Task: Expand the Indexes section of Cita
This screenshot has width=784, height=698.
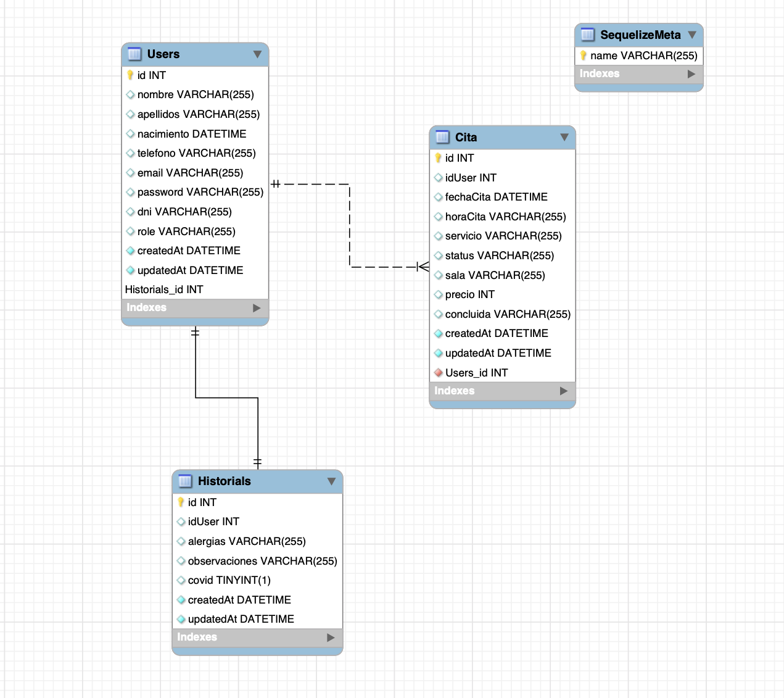Action: (563, 391)
